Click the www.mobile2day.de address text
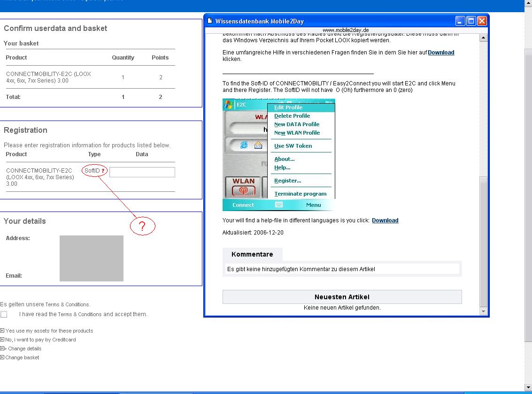The height and width of the screenshot is (394, 532). (346, 30)
